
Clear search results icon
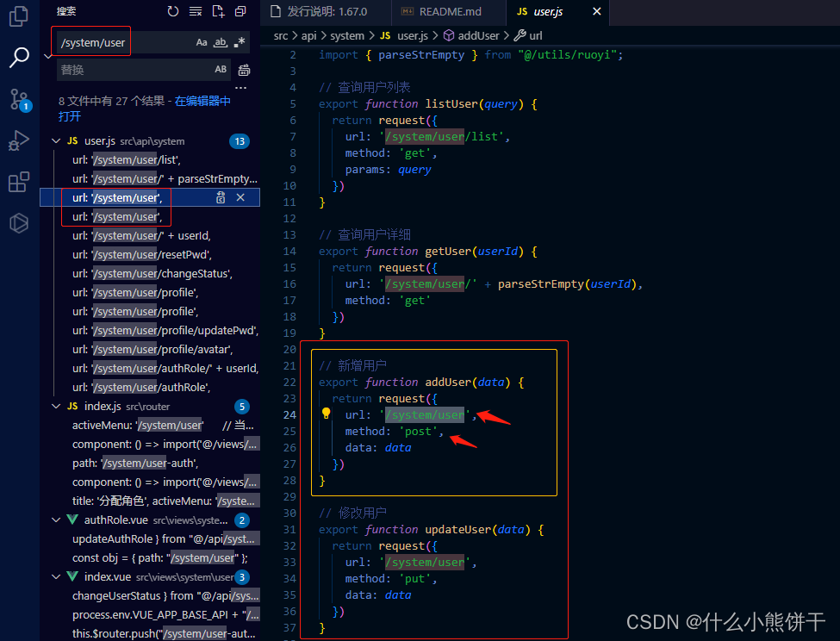click(x=196, y=11)
